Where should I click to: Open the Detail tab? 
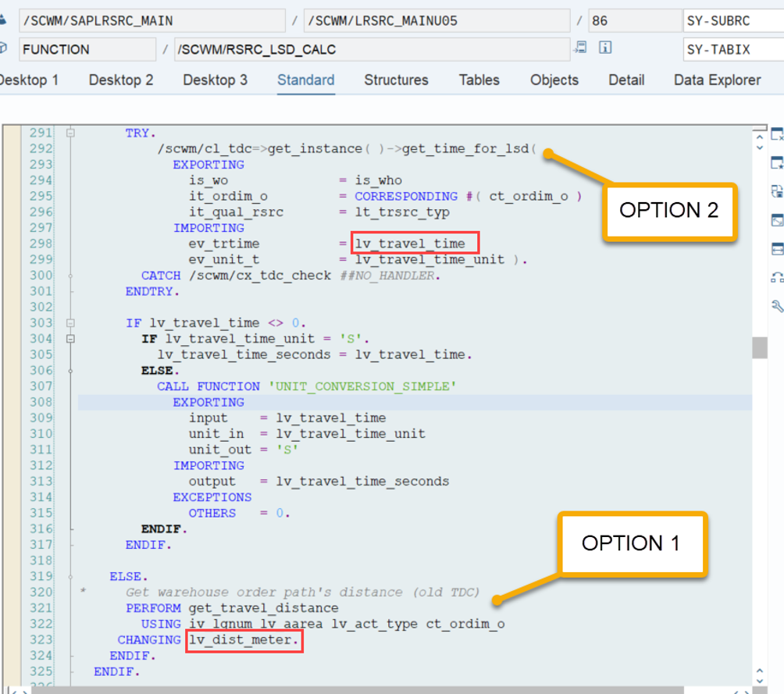coord(626,80)
